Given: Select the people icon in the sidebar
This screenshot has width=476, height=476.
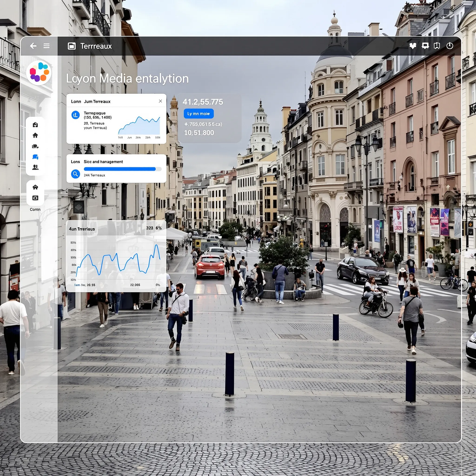Looking at the screenshot, I should (35, 168).
